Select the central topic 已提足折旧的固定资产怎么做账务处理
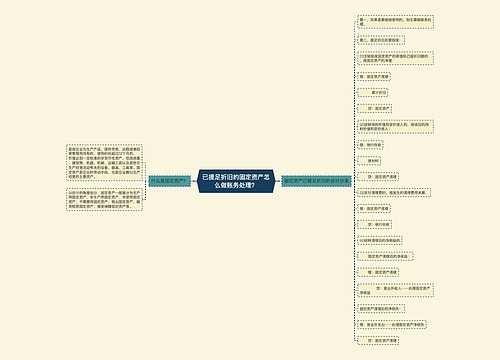 tap(236, 181)
